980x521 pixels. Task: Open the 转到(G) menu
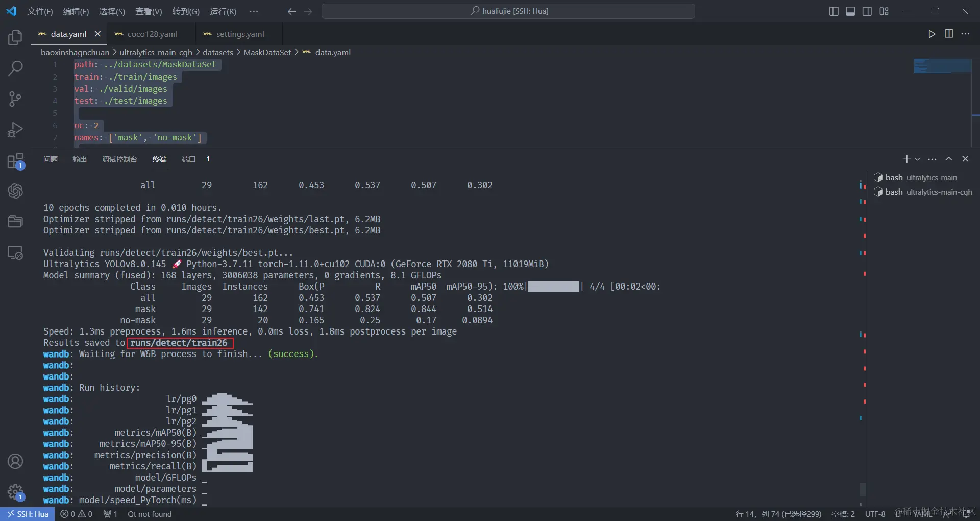(x=186, y=11)
